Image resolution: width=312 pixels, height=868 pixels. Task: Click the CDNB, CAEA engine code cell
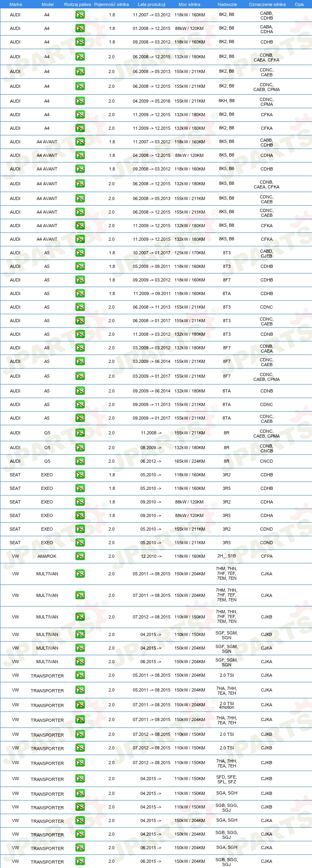(267, 349)
